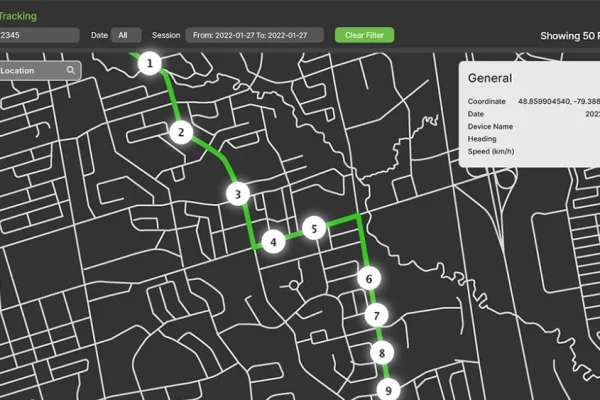This screenshot has height=400, width=600.
Task: Click the Clear Filter button
Action: (364, 35)
